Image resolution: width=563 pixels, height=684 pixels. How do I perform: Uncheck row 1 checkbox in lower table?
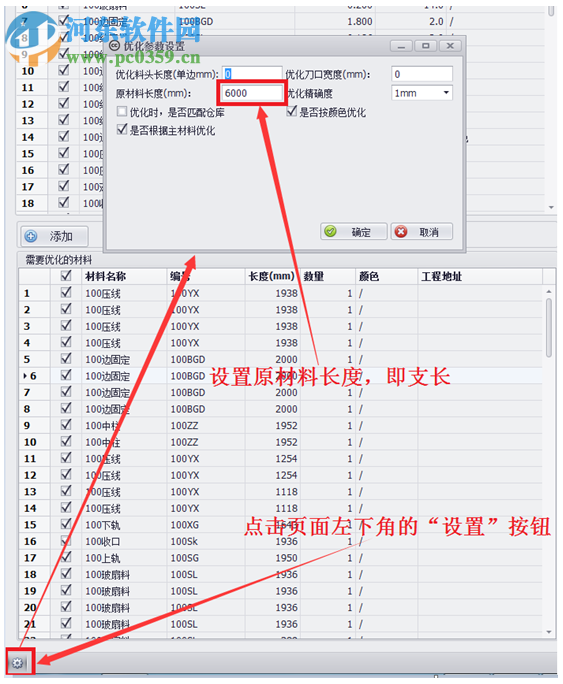pyautogui.click(x=66, y=292)
